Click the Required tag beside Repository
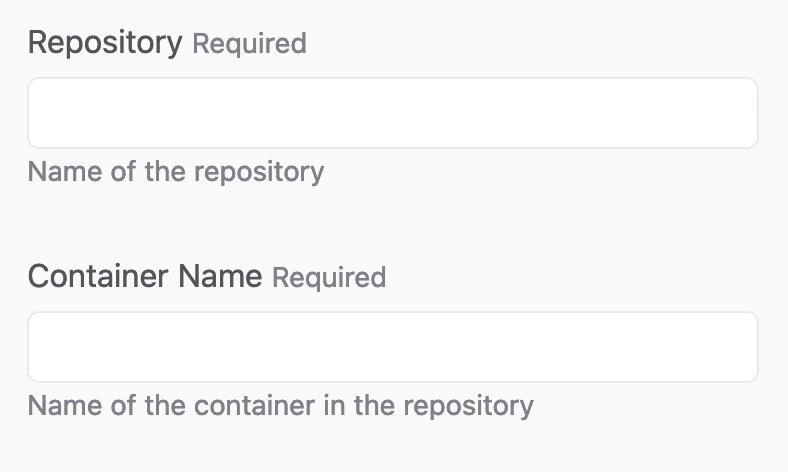The width and height of the screenshot is (788, 472). pos(249,44)
